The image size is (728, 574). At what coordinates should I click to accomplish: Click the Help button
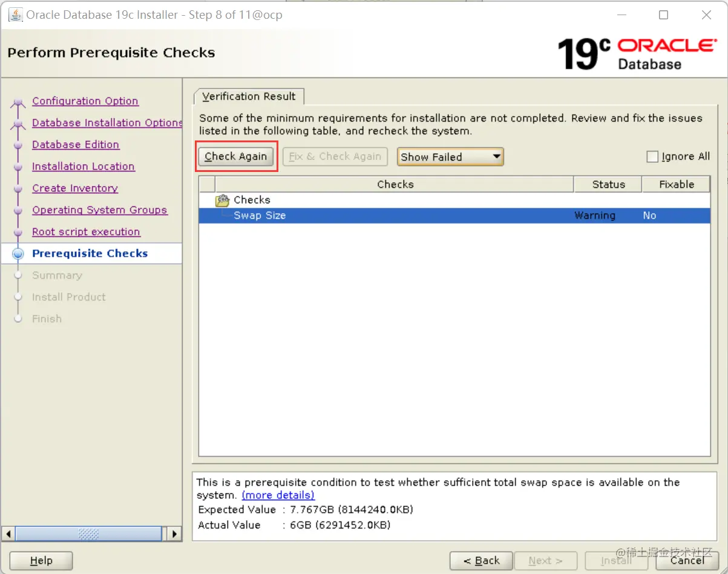[41, 561]
